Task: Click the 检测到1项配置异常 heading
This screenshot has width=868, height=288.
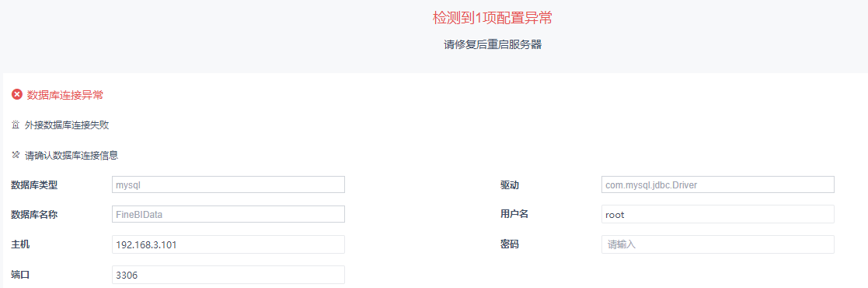Action: coord(492,18)
